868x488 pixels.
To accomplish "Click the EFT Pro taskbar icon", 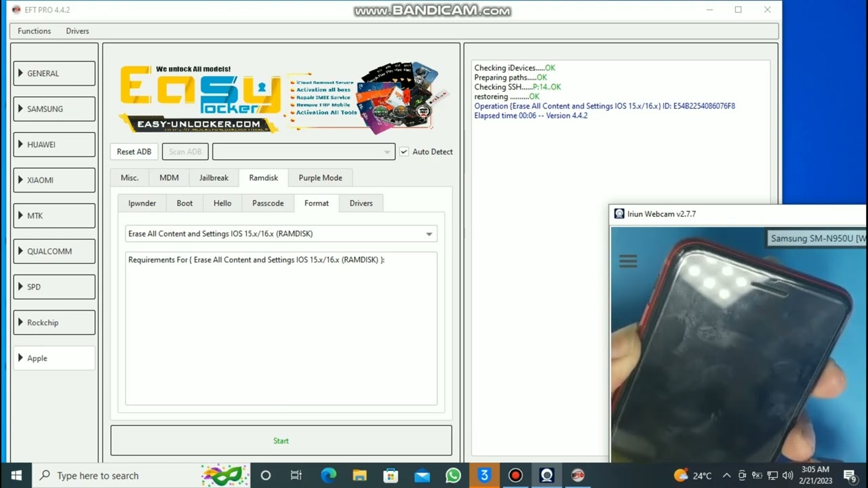I will [578, 475].
